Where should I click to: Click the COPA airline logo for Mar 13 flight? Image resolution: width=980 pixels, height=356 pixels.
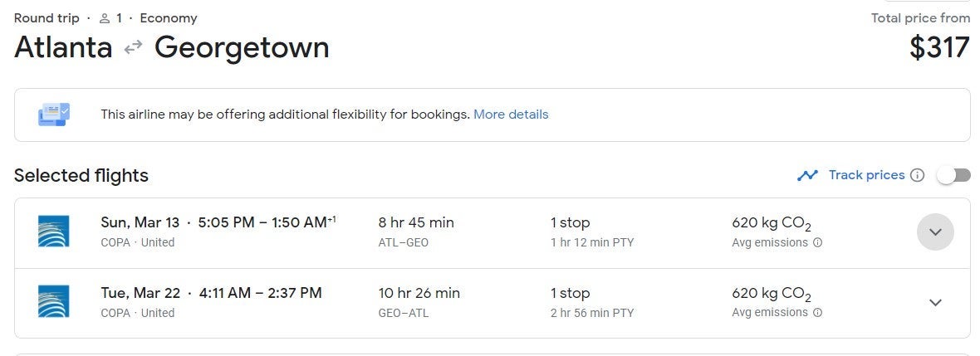point(53,231)
